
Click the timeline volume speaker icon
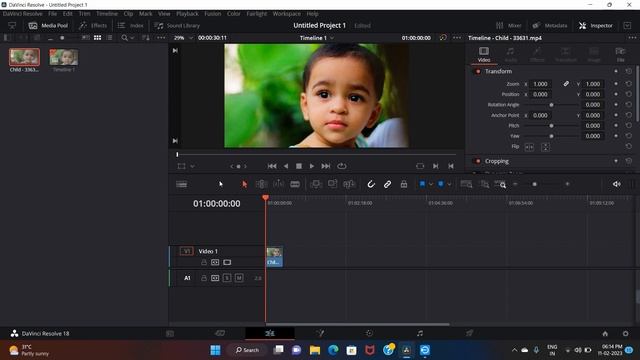(x=616, y=184)
